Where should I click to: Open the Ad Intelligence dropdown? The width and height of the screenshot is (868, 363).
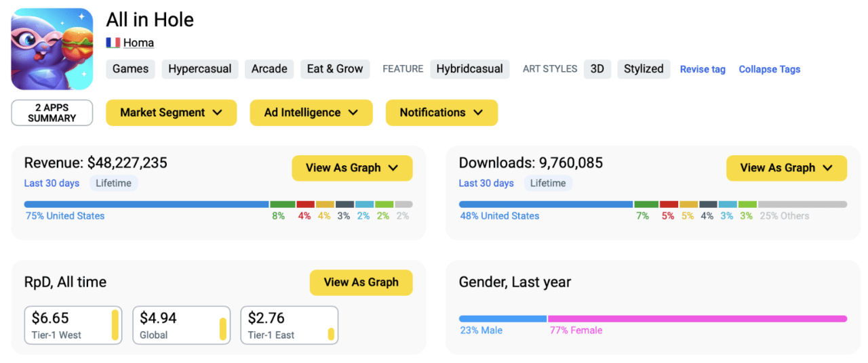[x=311, y=112]
